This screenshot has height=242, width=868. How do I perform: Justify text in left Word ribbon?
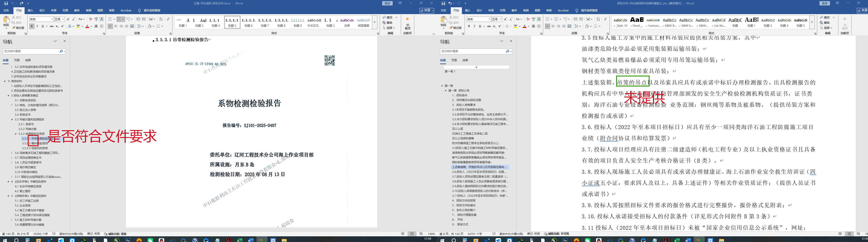click(x=127, y=26)
